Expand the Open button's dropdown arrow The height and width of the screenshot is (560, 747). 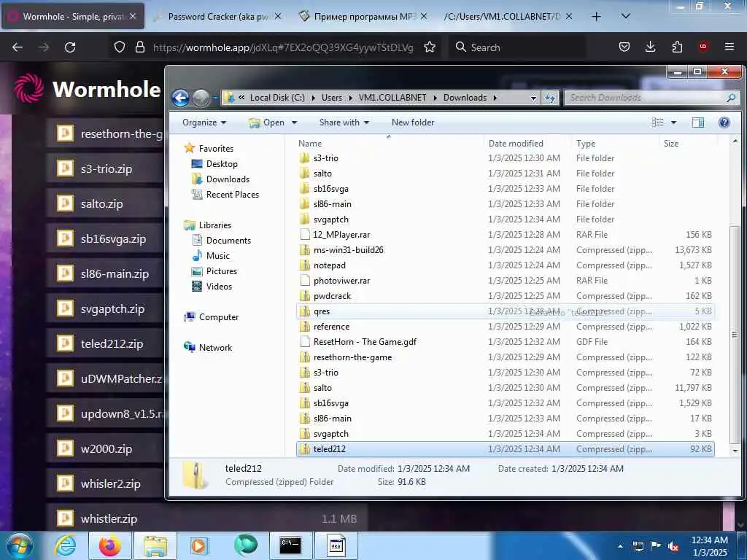(295, 122)
